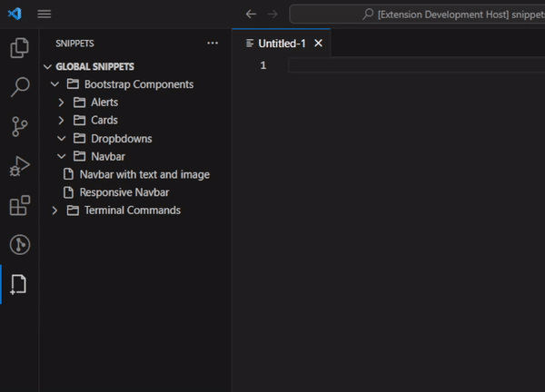
Task: Open the Extensions view
Action: click(19, 205)
